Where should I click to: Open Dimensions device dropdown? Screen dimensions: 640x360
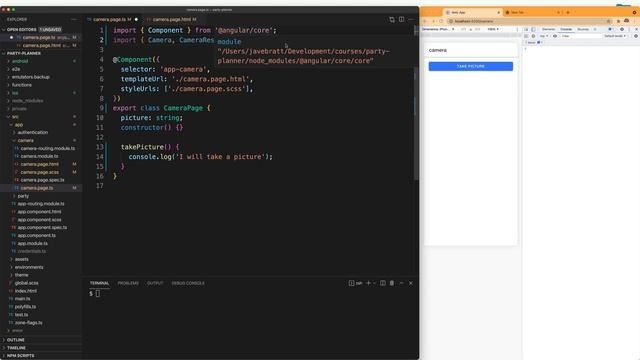tap(438, 29)
